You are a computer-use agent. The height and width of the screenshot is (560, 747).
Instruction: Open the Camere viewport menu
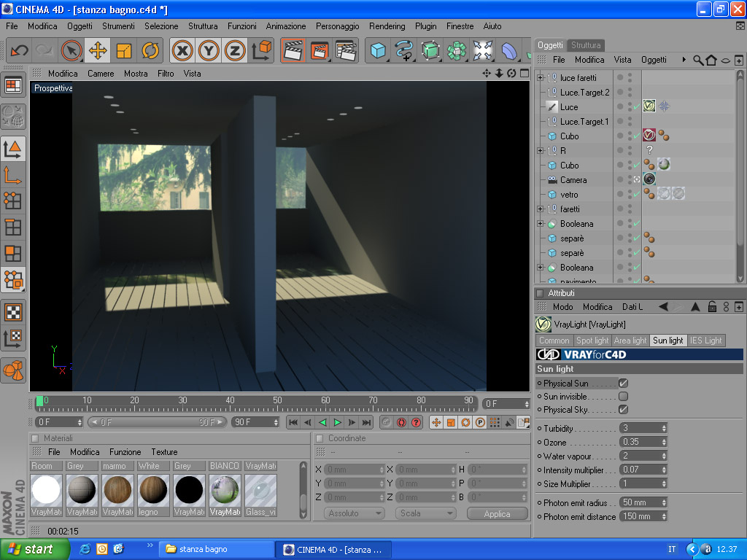click(x=101, y=74)
